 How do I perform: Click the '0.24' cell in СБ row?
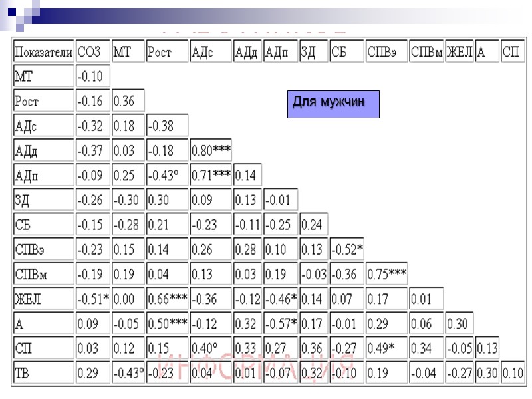[313, 225]
